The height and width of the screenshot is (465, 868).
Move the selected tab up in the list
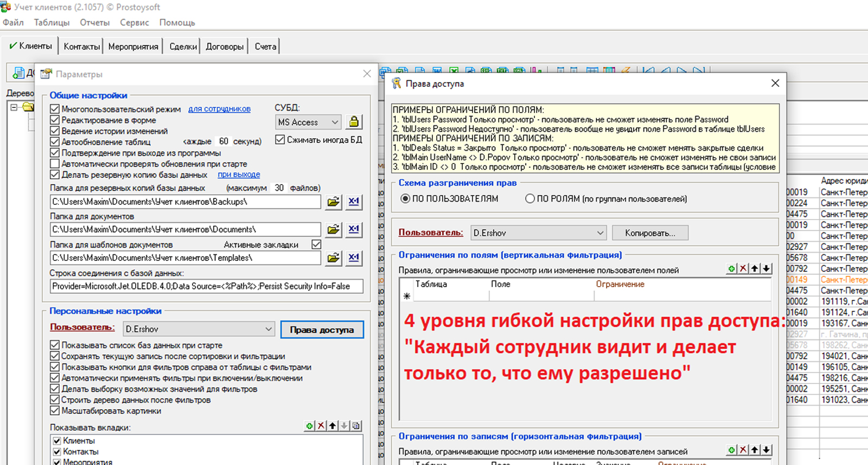click(333, 426)
